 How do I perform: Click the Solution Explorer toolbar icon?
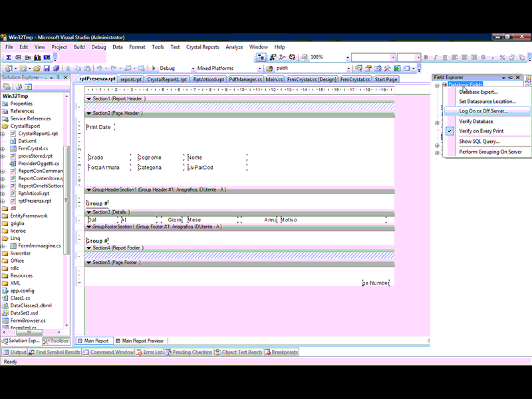[x=358, y=68]
